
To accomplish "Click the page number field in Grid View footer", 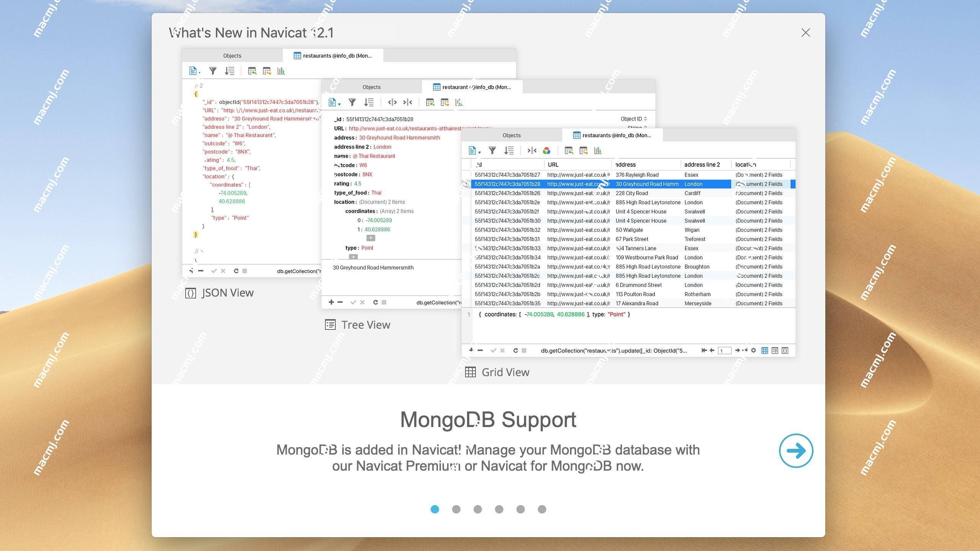I will pos(724,350).
